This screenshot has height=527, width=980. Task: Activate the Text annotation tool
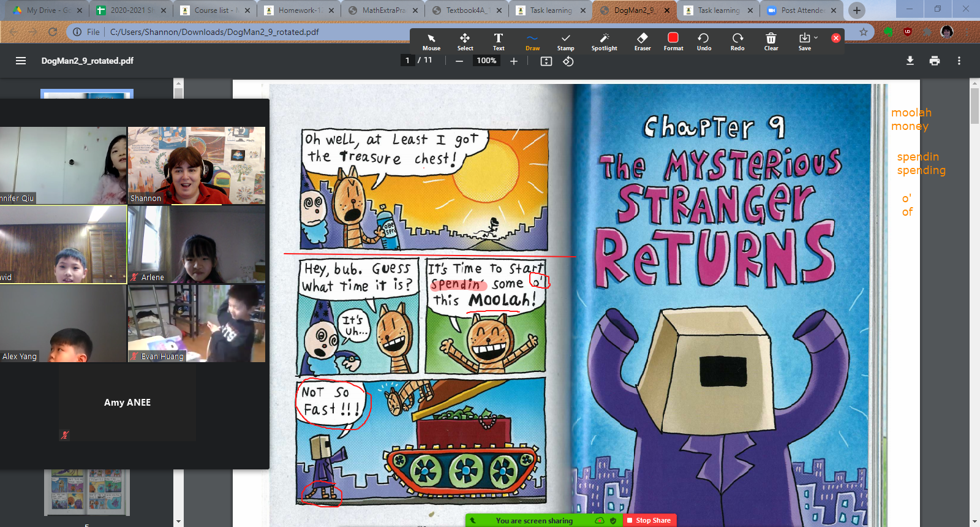click(x=499, y=42)
